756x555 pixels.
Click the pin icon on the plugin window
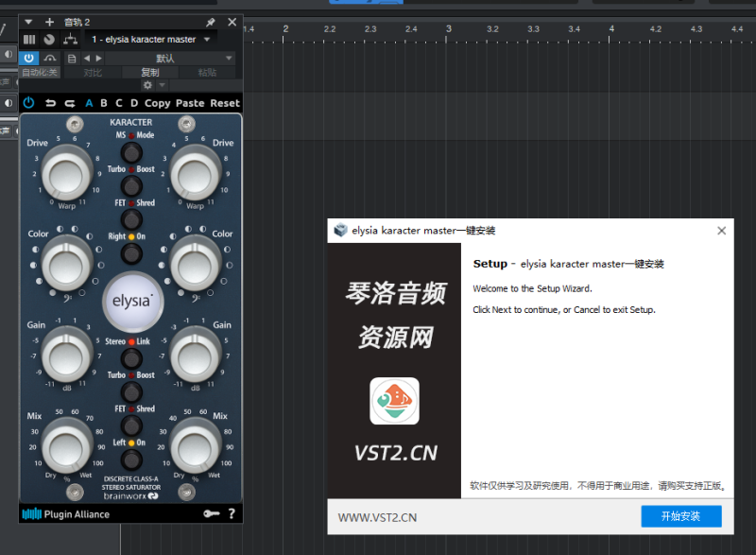(210, 22)
